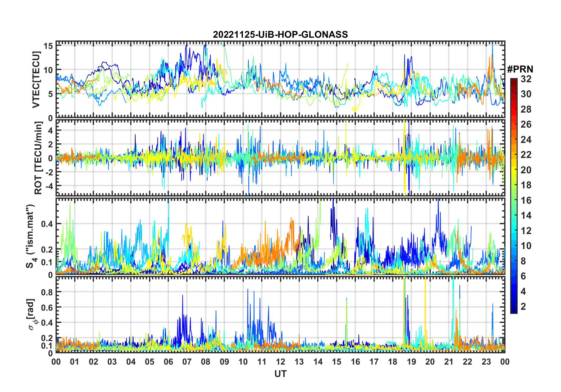Select the VTEC[TECU] y-axis label
Screen dimensions: 561x392
36,80
